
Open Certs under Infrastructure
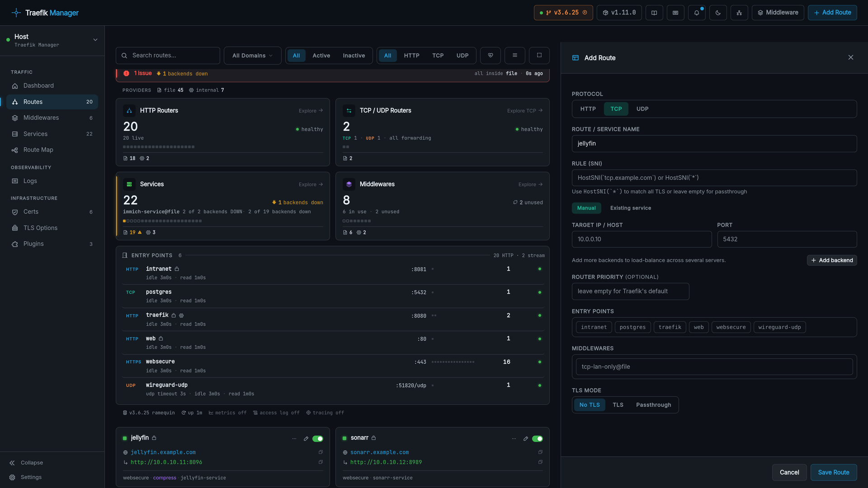point(52,212)
